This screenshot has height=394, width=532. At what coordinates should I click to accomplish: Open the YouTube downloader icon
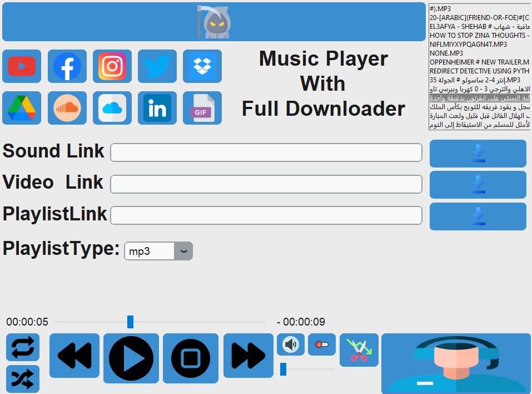tap(22, 66)
